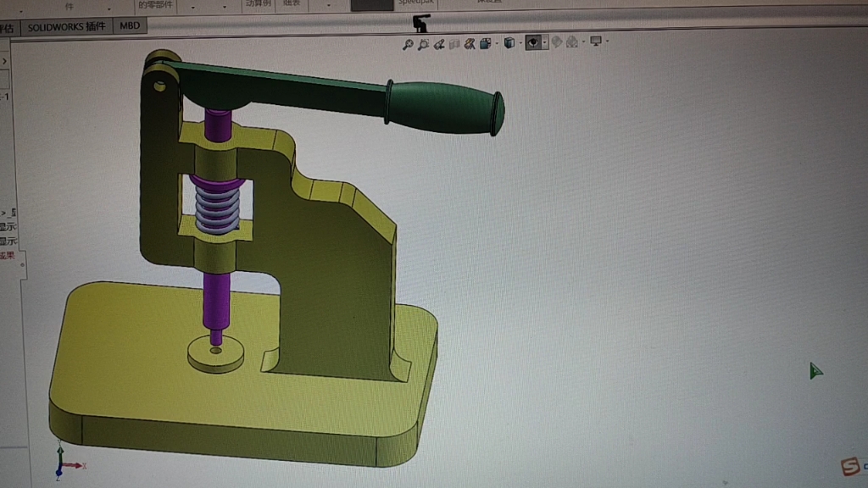Select the purple plunger shaft

(216, 302)
